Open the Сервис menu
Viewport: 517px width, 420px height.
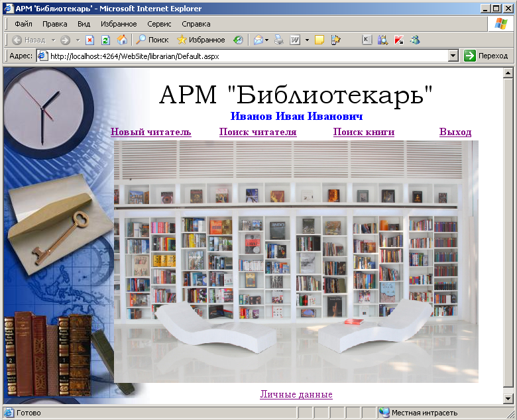tap(159, 24)
